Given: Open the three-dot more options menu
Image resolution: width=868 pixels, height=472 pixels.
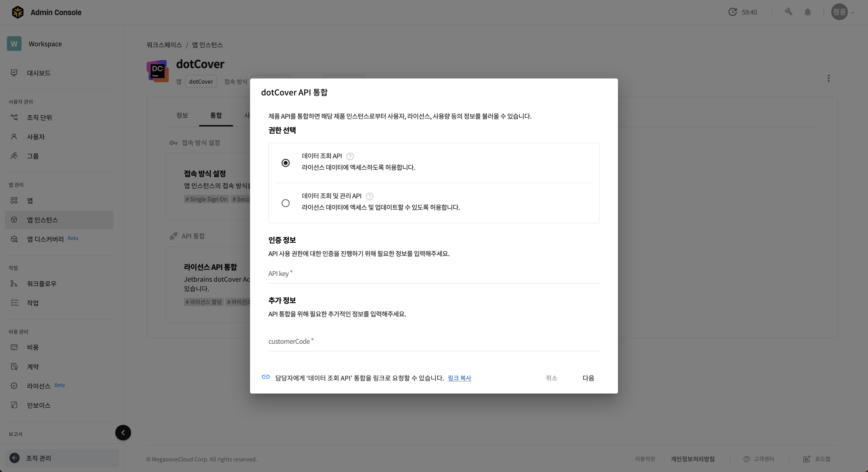Looking at the screenshot, I should click(829, 78).
